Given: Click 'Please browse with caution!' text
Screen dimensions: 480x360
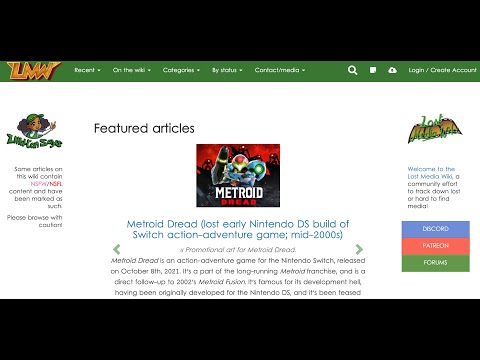Looking at the screenshot, I should click(35, 221).
